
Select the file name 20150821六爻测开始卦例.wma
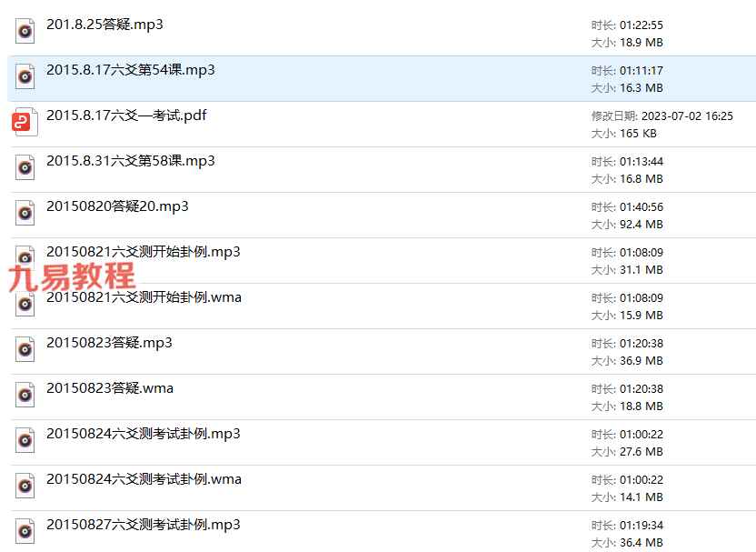point(144,297)
